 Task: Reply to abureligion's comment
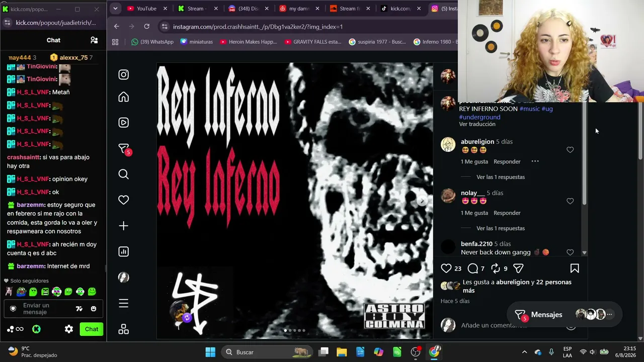(x=507, y=161)
